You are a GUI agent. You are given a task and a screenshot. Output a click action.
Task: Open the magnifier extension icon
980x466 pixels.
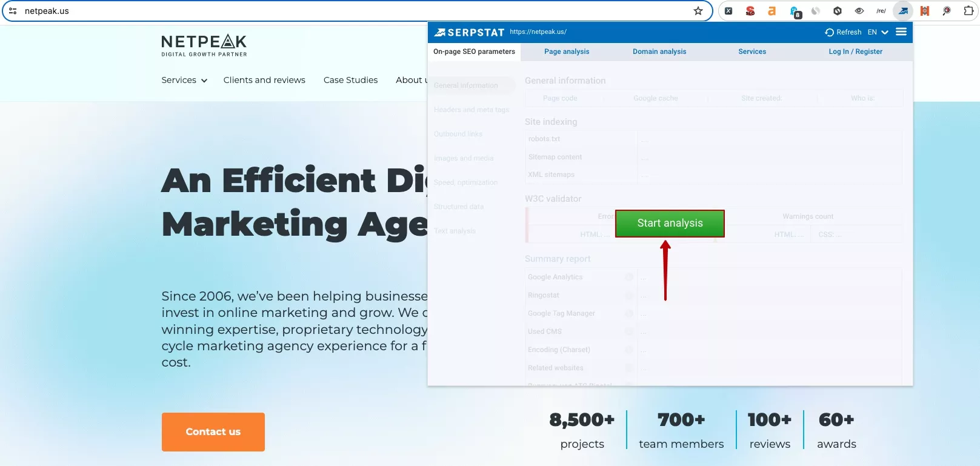[x=947, y=11]
